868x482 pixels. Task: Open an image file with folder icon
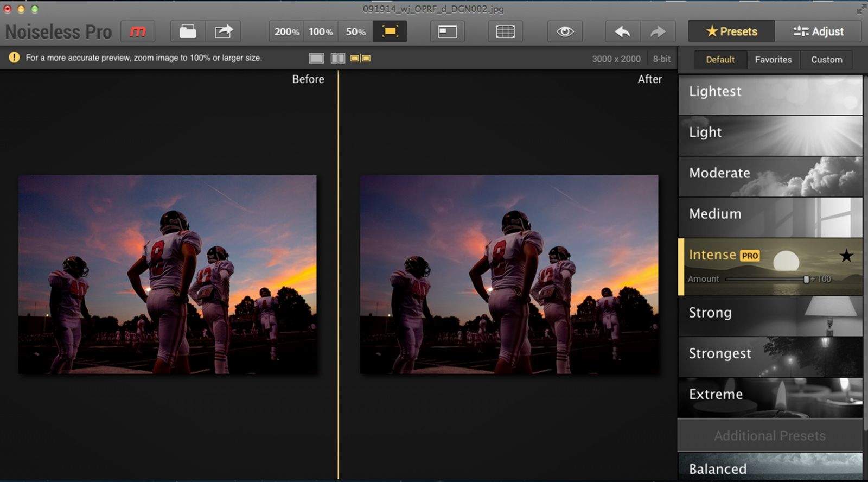188,31
